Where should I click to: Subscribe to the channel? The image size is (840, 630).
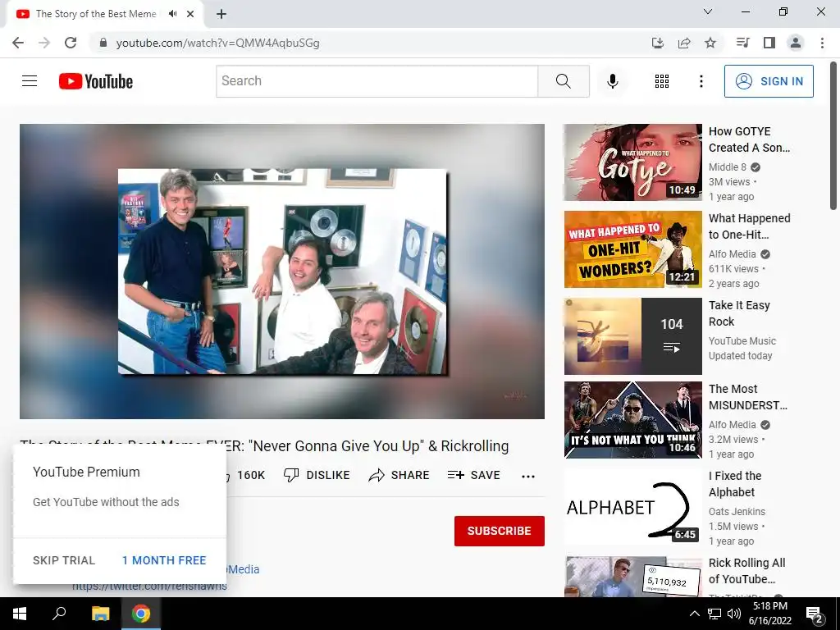(500, 531)
